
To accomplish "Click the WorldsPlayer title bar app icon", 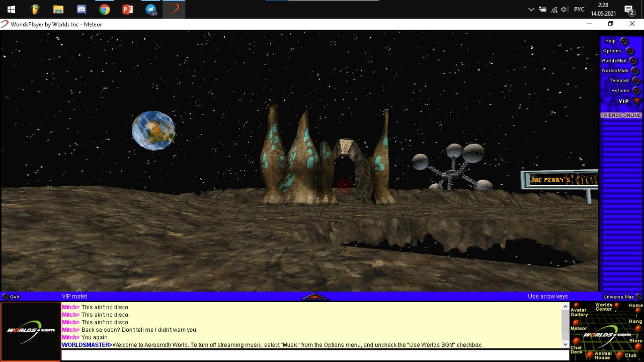I will 5,24.
